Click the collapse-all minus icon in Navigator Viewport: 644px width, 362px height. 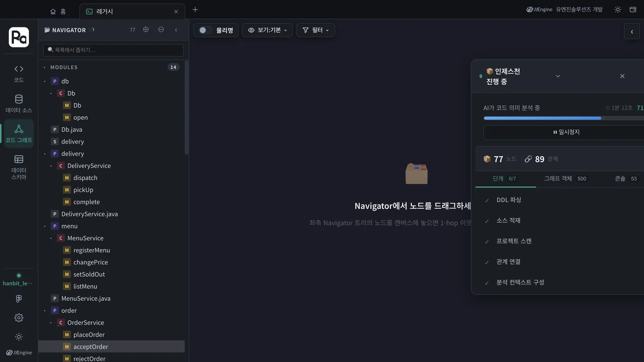pyautogui.click(x=161, y=30)
